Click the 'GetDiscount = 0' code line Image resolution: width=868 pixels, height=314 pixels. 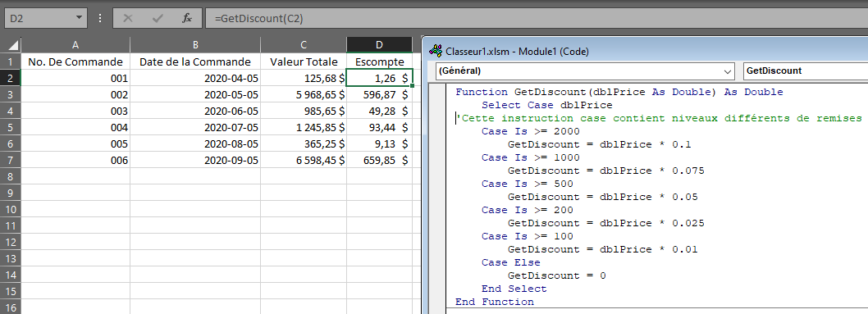pos(557,275)
